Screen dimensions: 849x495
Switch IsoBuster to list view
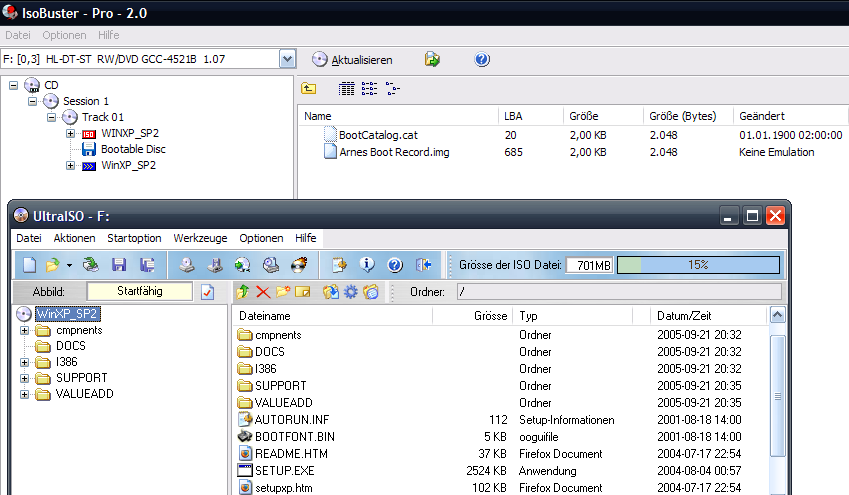369,88
